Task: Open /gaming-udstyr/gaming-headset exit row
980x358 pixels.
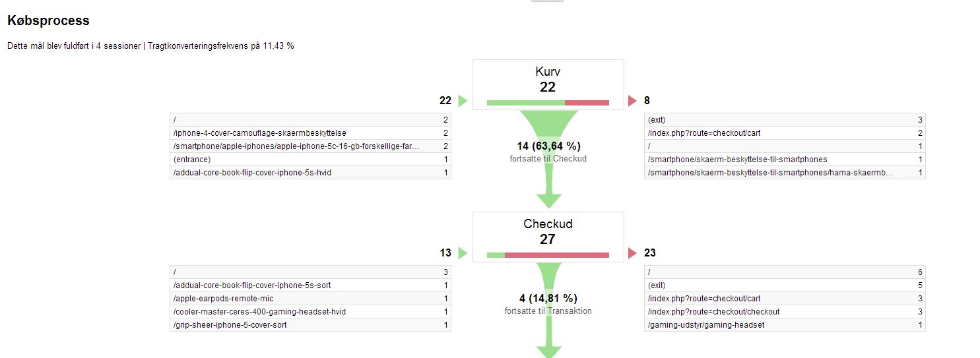Action: (x=785, y=325)
